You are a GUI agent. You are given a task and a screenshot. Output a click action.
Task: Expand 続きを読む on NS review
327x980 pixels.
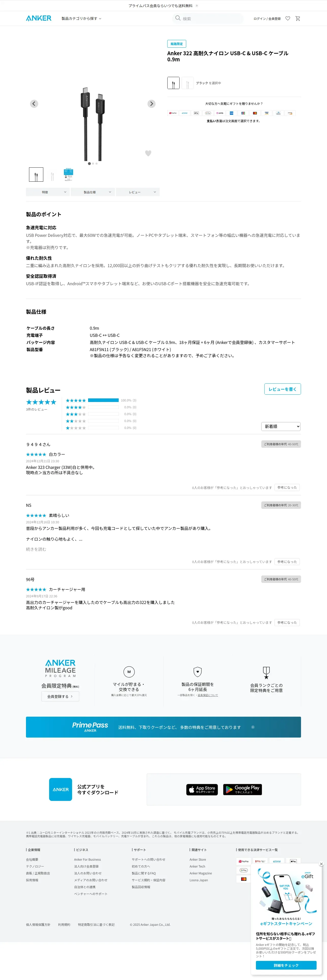coord(36,549)
